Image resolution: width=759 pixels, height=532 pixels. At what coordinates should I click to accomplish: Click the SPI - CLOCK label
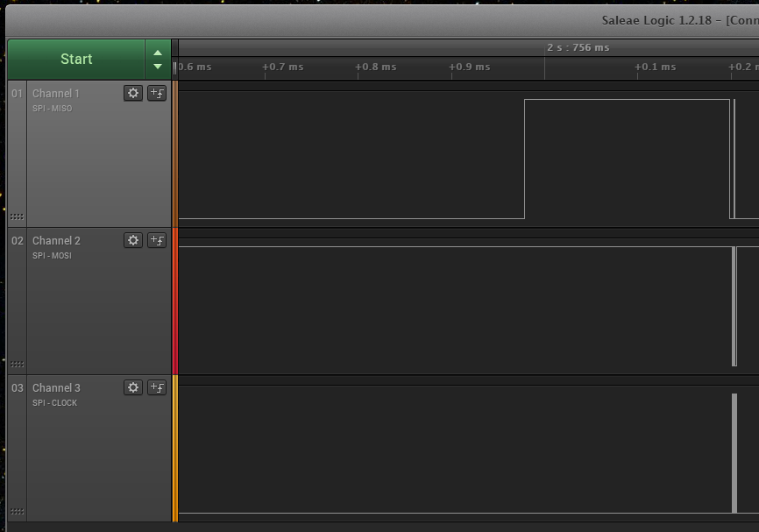pos(54,403)
